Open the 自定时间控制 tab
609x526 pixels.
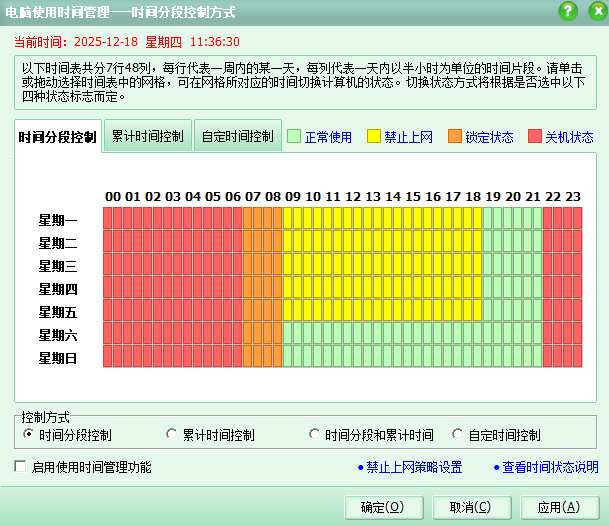[x=237, y=136]
